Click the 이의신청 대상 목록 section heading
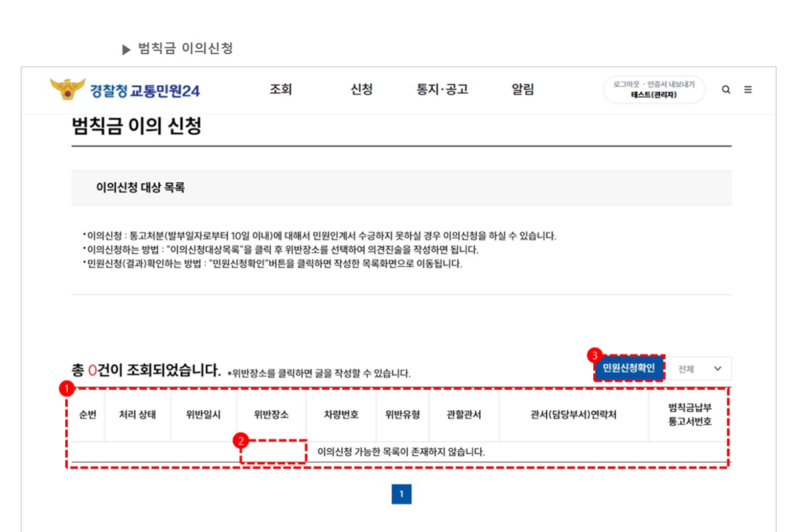 (140, 188)
